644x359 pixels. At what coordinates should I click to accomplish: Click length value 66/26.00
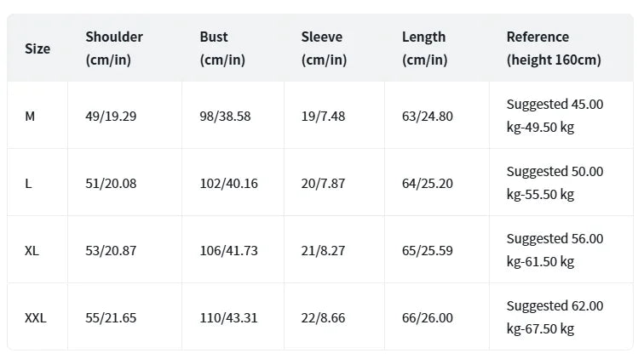pos(427,318)
